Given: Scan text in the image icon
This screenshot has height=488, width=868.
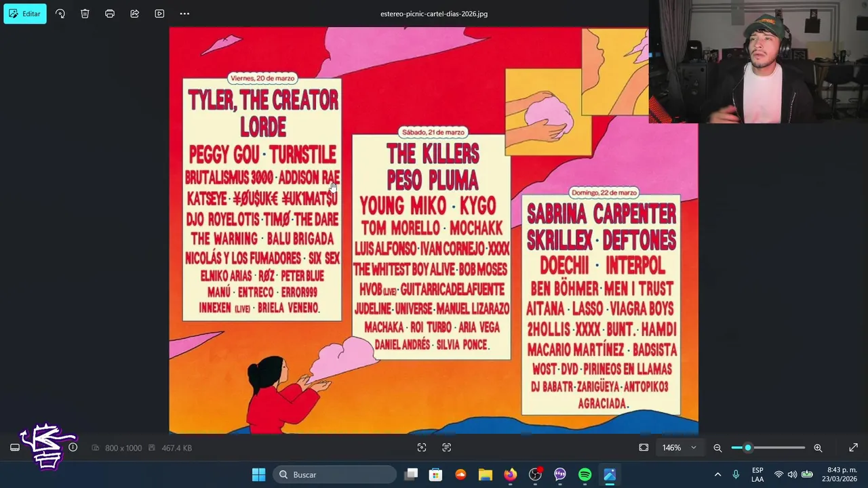Looking at the screenshot, I should tap(446, 447).
